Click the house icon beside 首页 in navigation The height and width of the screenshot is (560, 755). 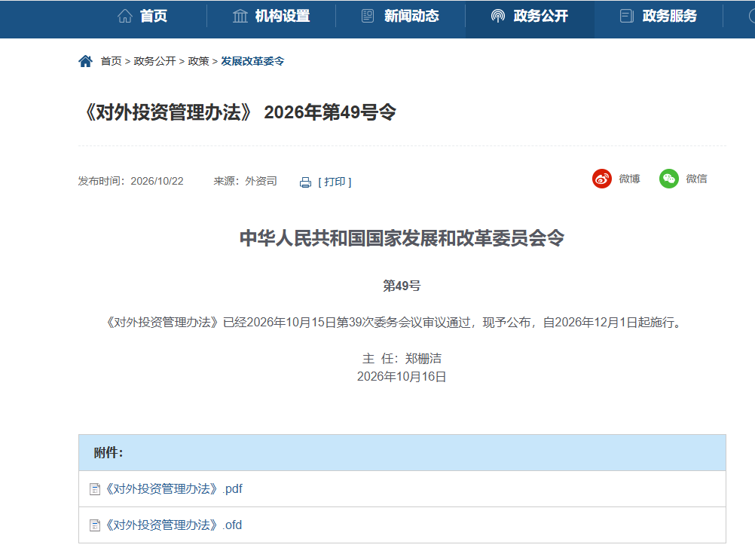pos(125,16)
